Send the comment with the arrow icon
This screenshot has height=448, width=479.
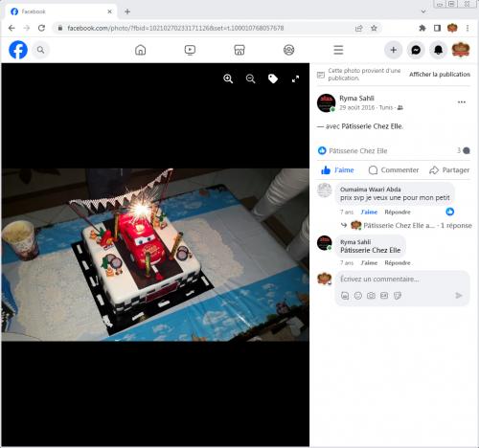pyautogui.click(x=459, y=296)
